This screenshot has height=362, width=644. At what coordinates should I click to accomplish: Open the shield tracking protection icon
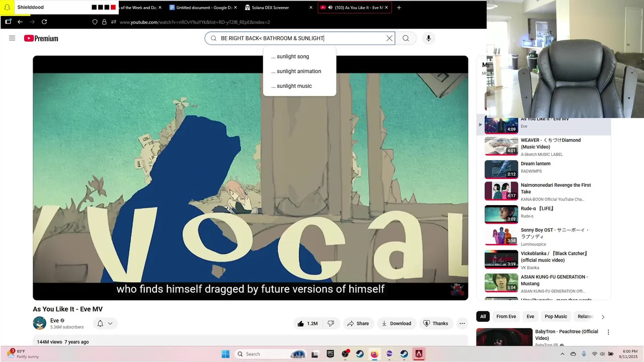pyautogui.click(x=95, y=22)
